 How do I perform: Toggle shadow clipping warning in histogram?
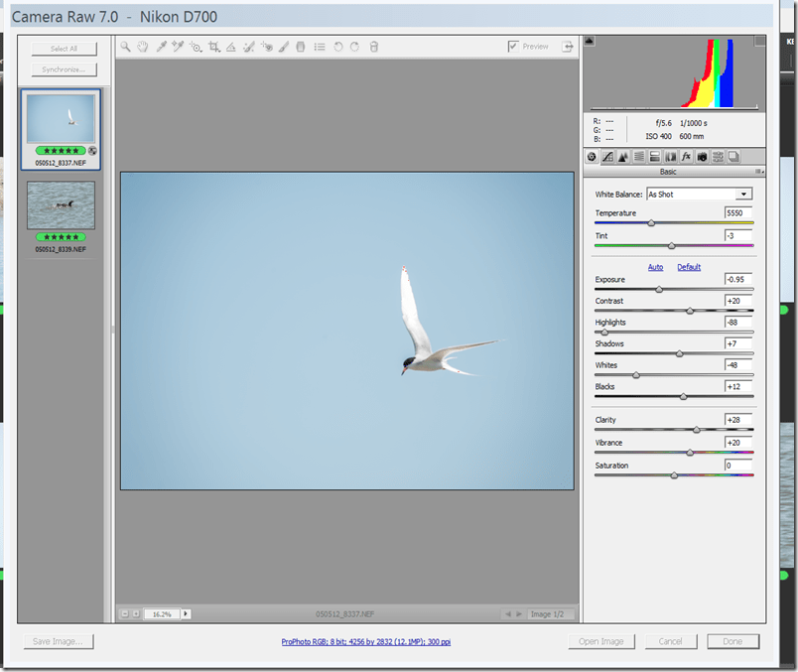point(589,42)
